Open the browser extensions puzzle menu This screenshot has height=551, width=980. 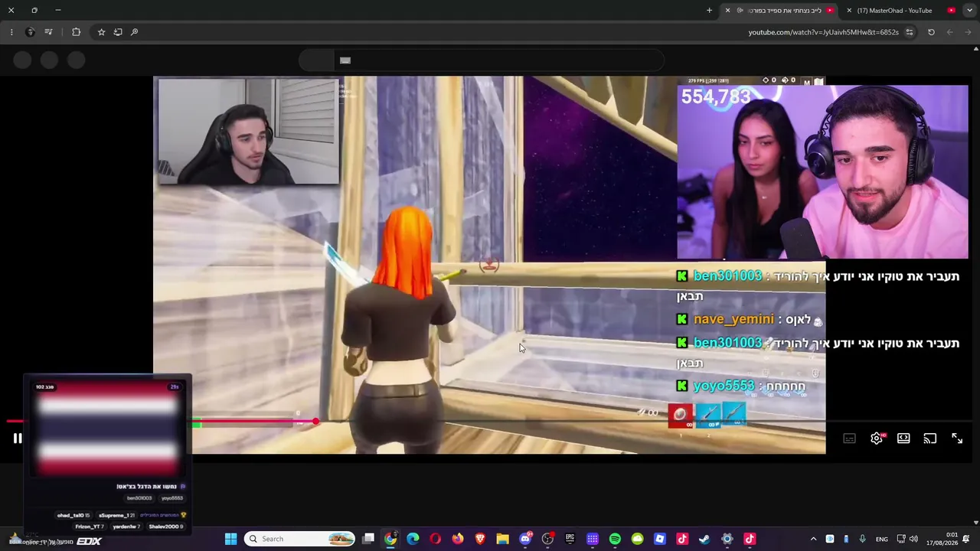[76, 32]
